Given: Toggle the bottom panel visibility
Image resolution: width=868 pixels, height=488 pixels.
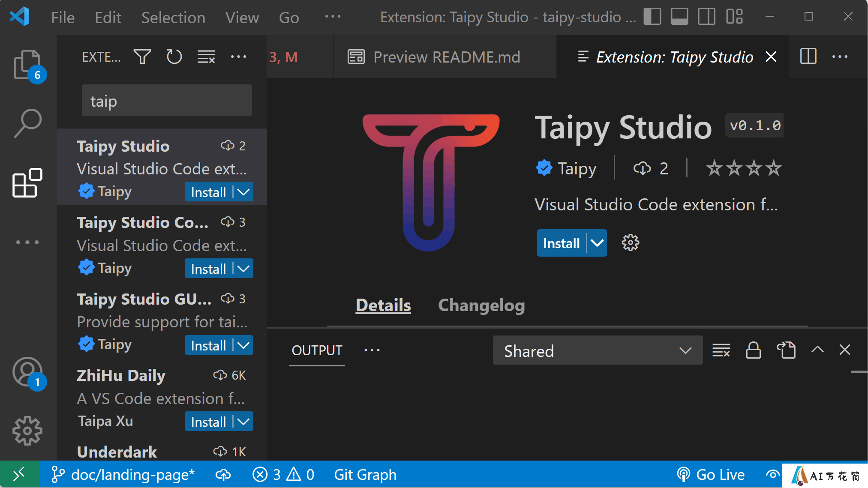Looking at the screenshot, I should 679,17.
